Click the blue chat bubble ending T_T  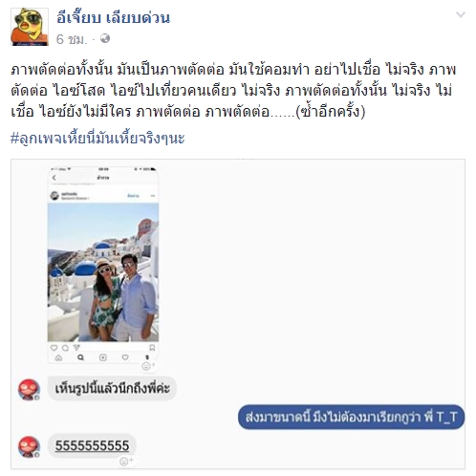351,417
